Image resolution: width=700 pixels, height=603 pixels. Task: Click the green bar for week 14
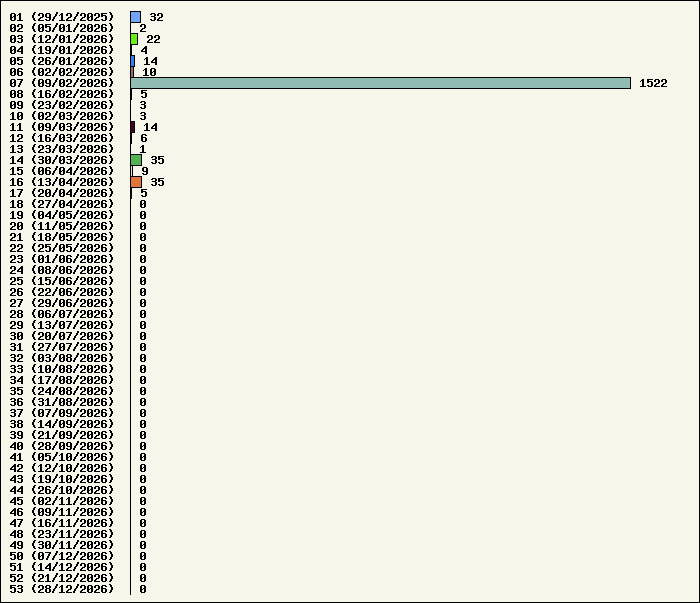[x=136, y=160]
